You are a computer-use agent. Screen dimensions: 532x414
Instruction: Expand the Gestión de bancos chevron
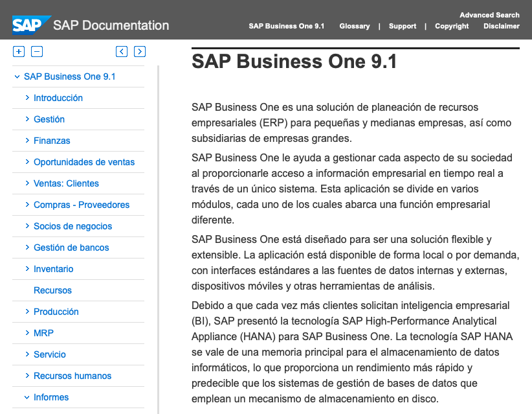(27, 247)
